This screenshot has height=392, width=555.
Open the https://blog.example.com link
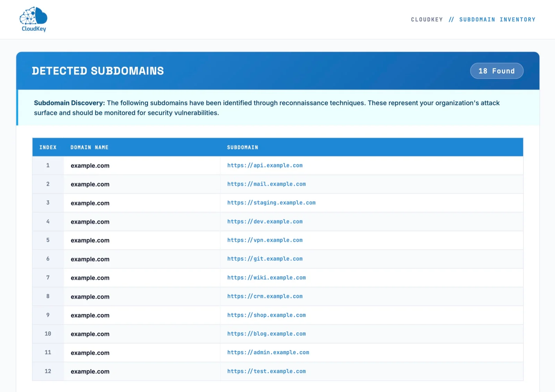tap(266, 334)
